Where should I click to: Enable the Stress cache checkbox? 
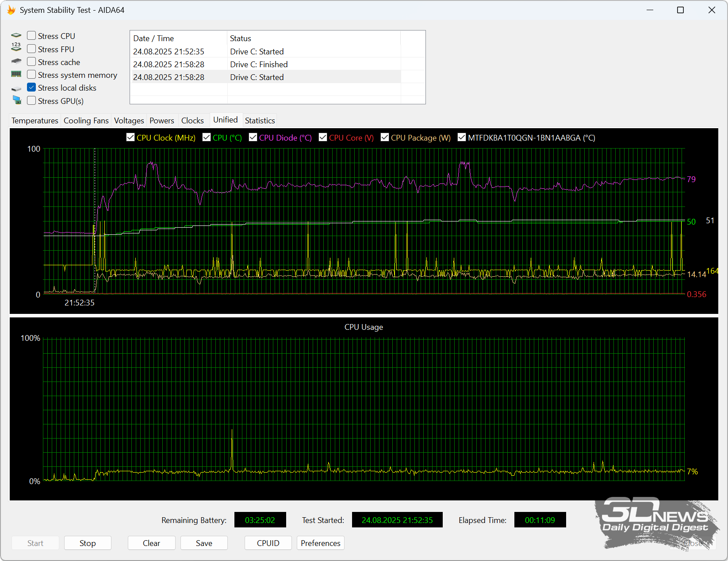(31, 61)
